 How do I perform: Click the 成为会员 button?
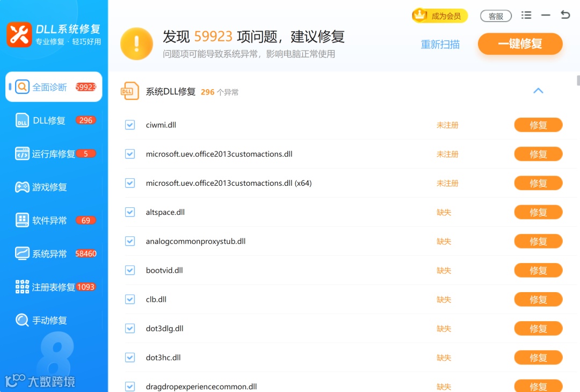click(x=440, y=16)
